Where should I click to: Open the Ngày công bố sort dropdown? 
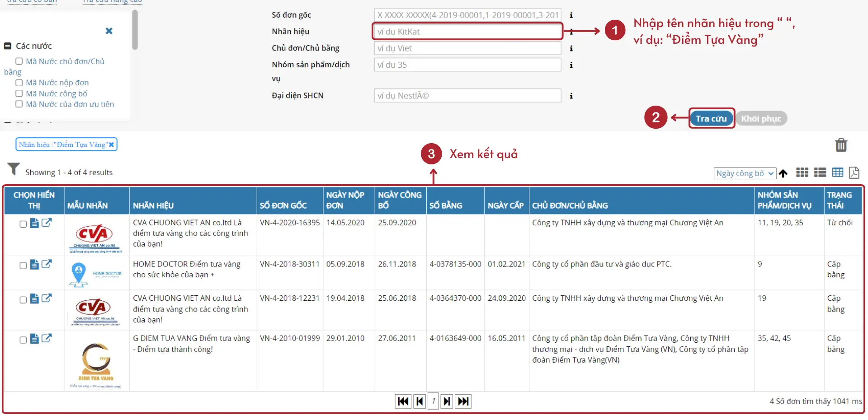pos(745,173)
